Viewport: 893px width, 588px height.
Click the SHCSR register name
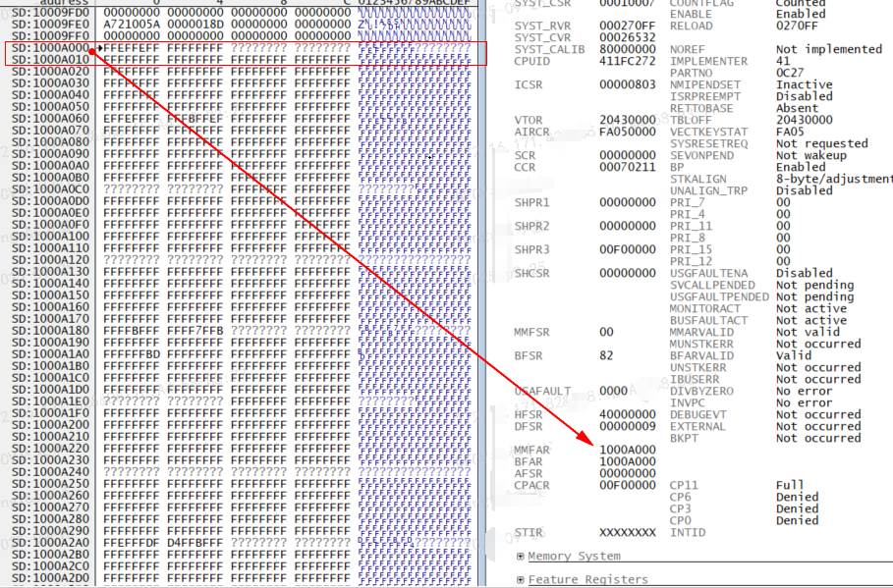click(x=531, y=273)
